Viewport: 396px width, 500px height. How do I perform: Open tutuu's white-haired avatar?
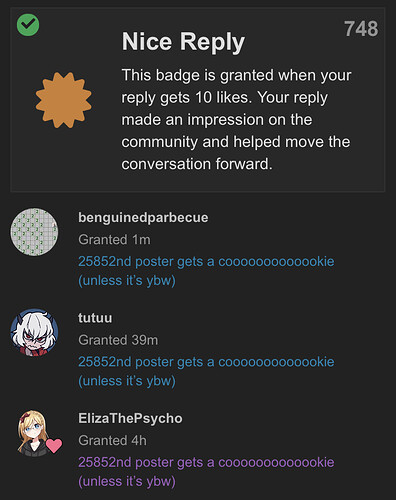[34, 333]
